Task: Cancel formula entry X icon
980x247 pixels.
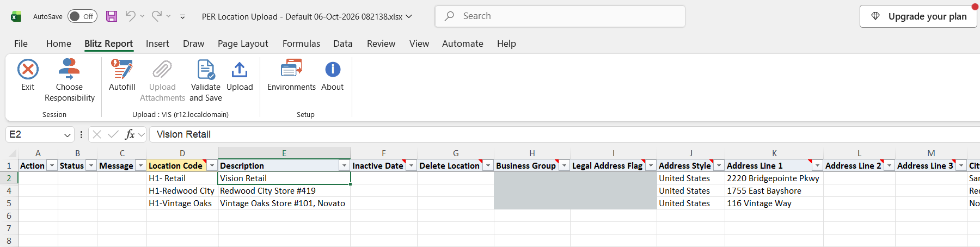Action: click(x=97, y=134)
